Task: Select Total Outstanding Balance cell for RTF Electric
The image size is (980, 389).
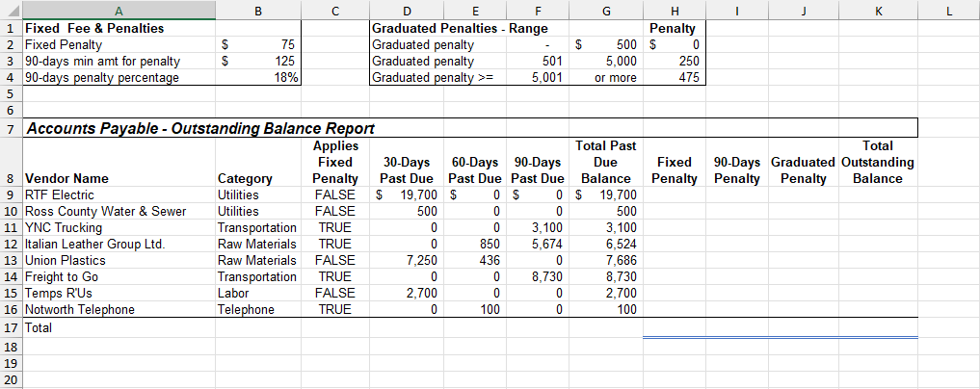Action: [878, 194]
